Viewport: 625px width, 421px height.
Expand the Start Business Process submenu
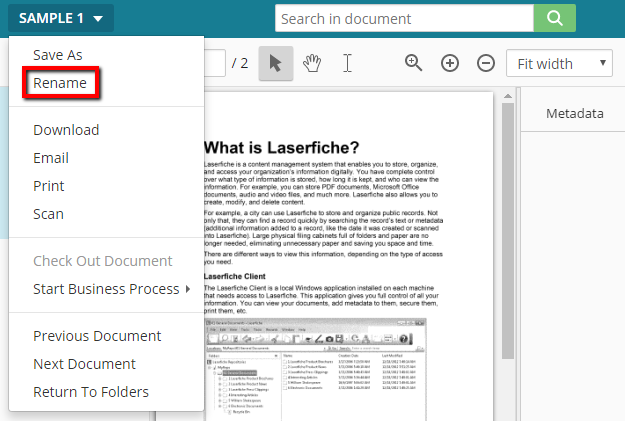[x=112, y=289]
